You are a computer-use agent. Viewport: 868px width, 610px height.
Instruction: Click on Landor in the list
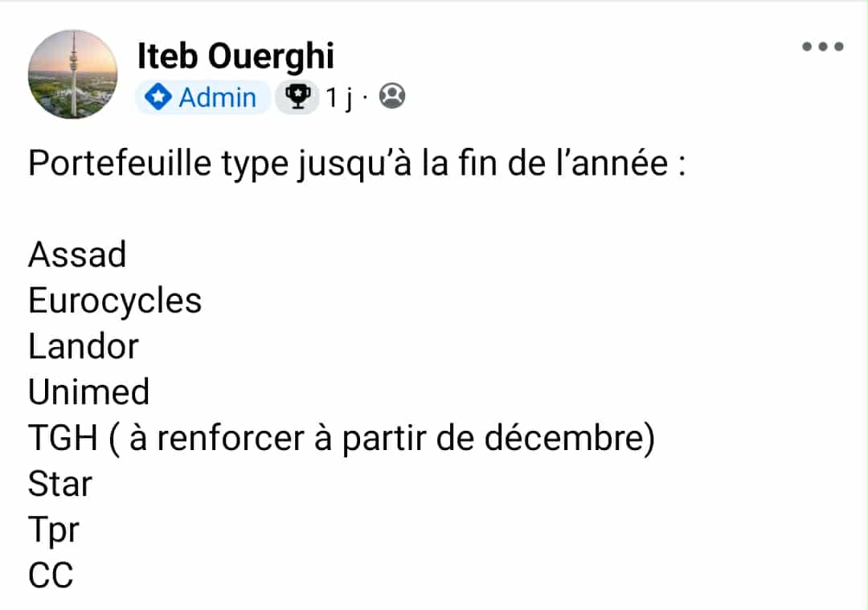point(83,346)
